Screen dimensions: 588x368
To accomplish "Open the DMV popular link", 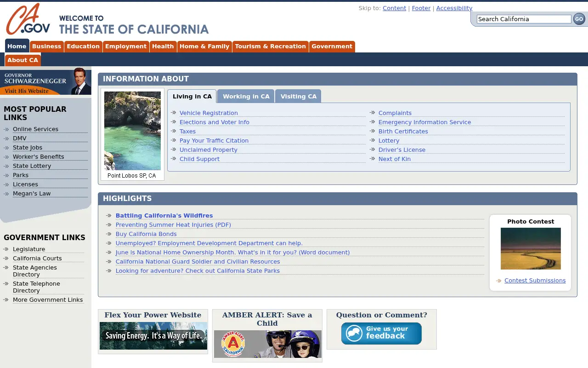I will point(20,138).
